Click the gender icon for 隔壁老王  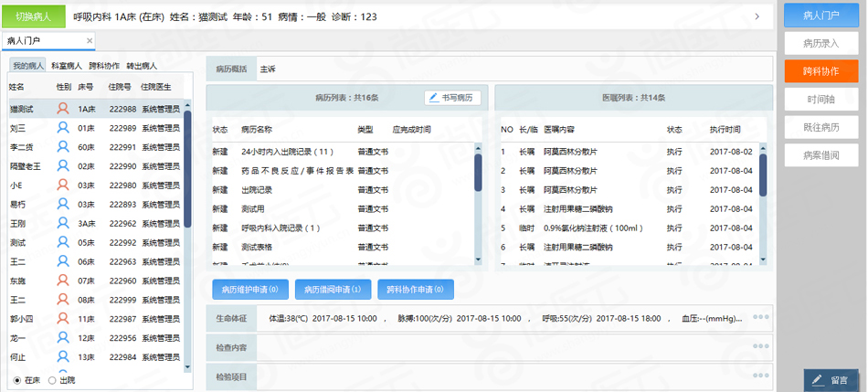pyautogui.click(x=64, y=165)
